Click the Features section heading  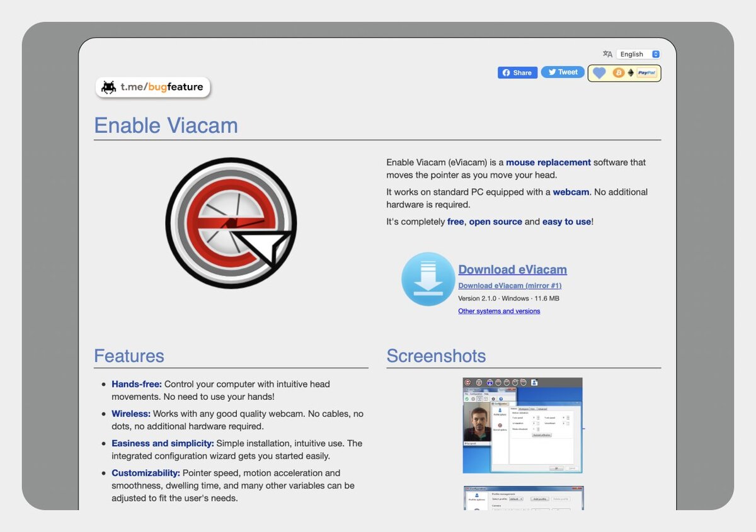(129, 356)
